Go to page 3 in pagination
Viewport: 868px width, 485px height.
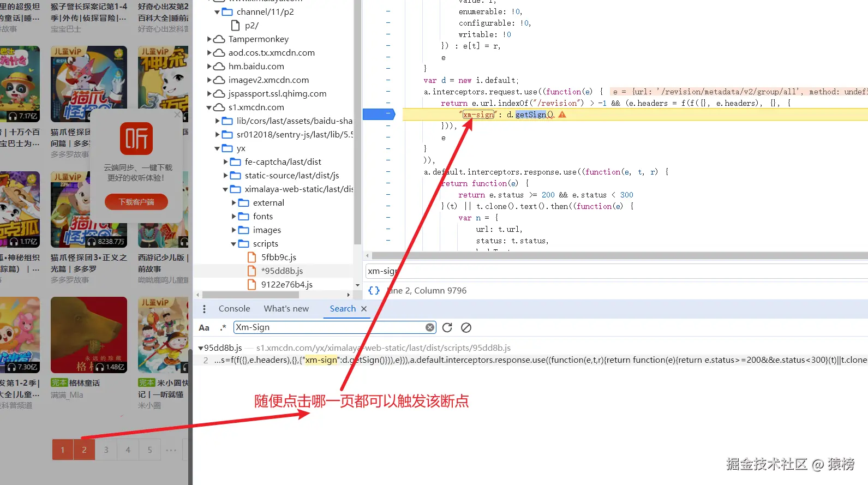coord(106,450)
